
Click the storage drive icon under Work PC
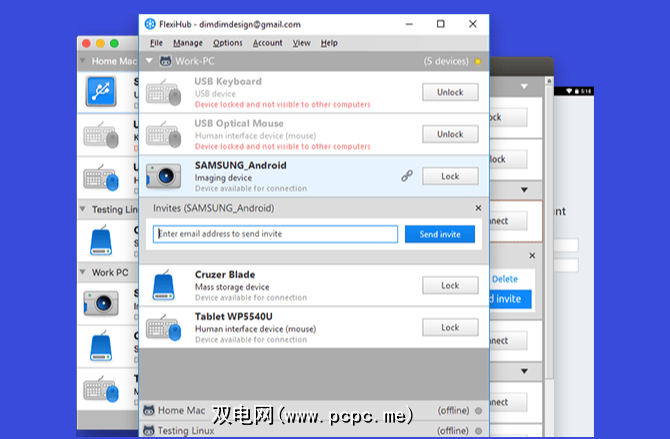coord(101,346)
